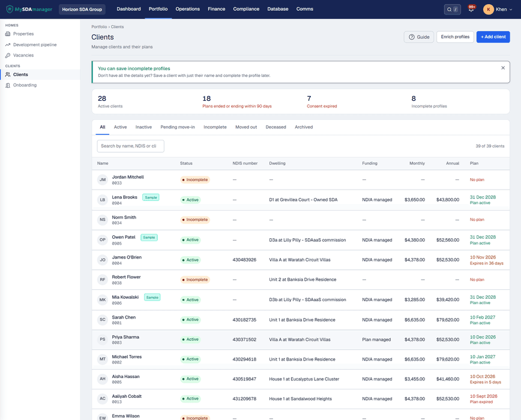Screen dimensions: 521x420
Task: Click the Expires in 5 days plan notice
Action: [x=486, y=382]
